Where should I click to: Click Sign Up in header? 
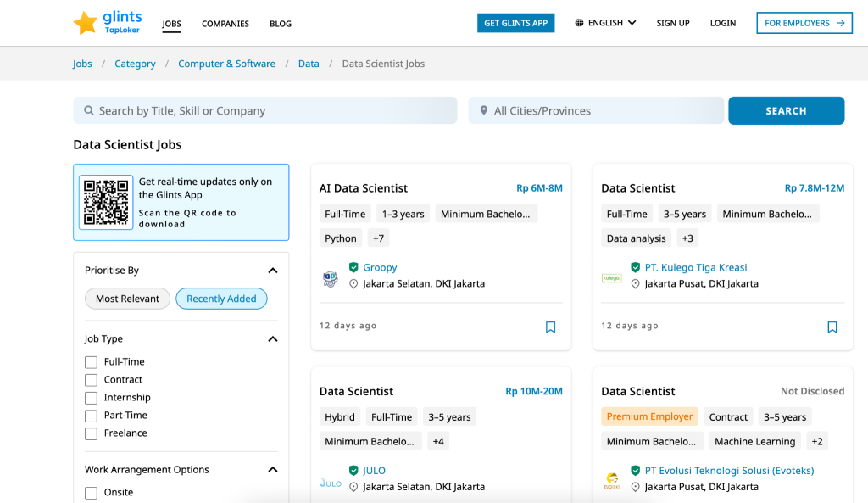coord(673,23)
